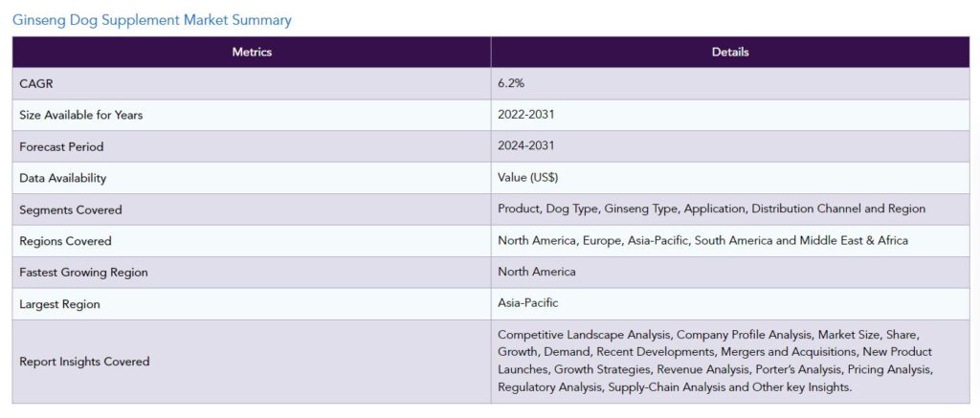
Task: Click the CAGR row label
Action: (x=36, y=84)
